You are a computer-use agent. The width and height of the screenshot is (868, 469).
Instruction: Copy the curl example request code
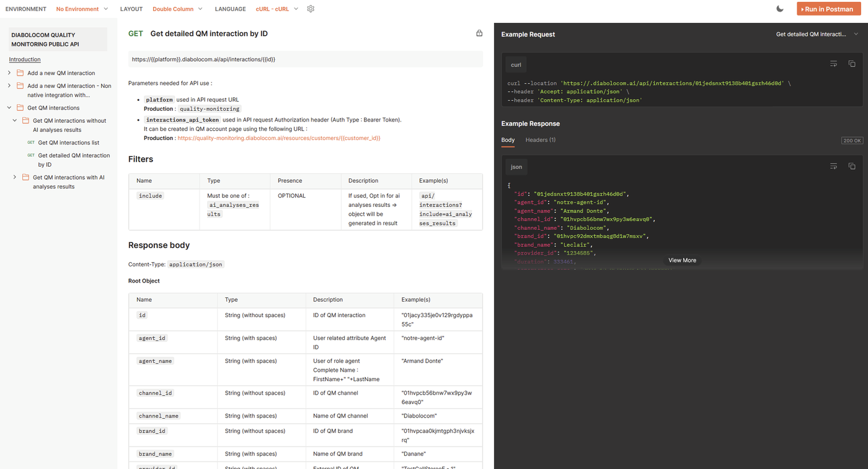coord(852,64)
